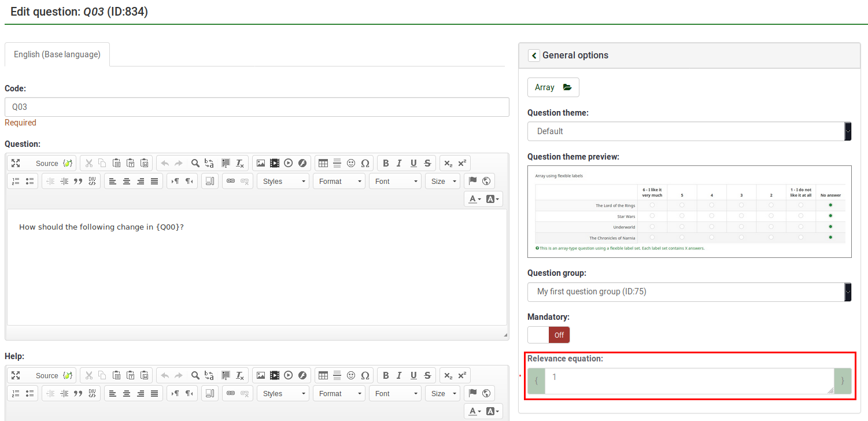This screenshot has height=421, width=868.
Task: Toggle bold in the Question editor toolbar
Action: coord(386,164)
